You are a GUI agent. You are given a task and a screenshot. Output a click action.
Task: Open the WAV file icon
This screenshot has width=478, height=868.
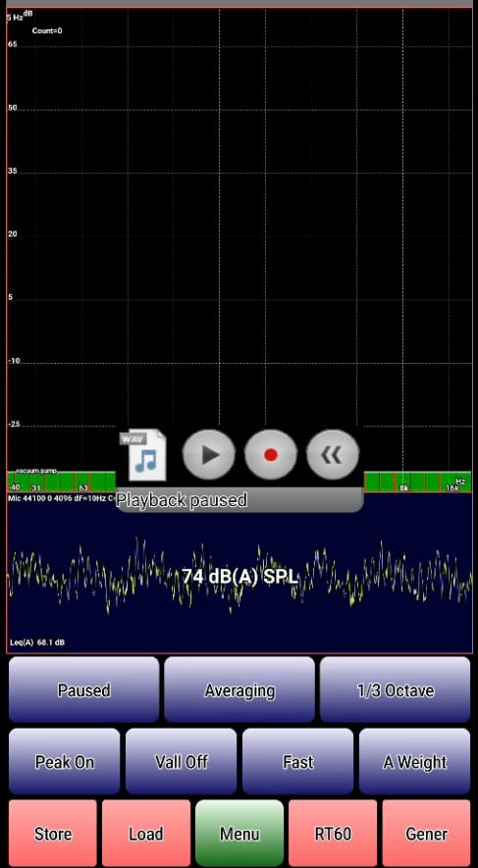point(143,454)
